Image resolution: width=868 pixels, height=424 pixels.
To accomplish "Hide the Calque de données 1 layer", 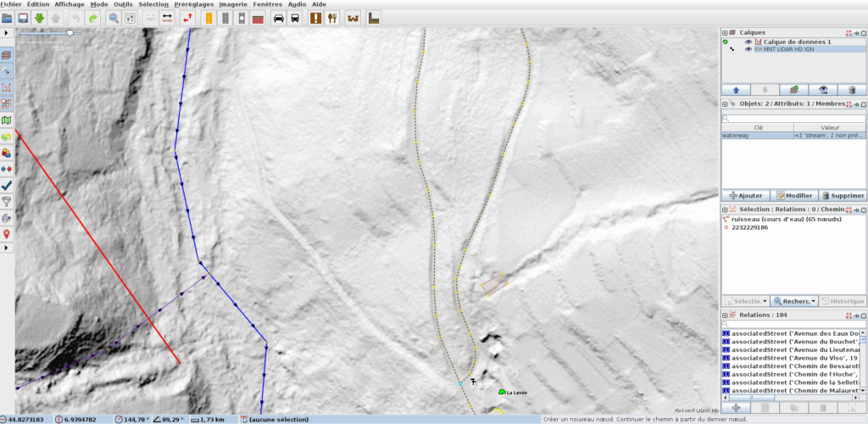I will (748, 42).
